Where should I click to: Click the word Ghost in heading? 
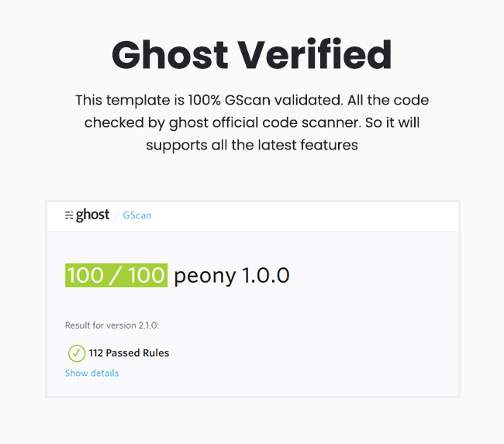click(x=170, y=55)
